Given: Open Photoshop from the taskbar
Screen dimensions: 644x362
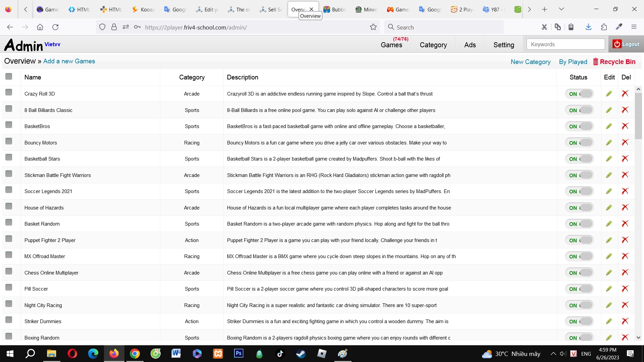Looking at the screenshot, I should coord(238,354).
